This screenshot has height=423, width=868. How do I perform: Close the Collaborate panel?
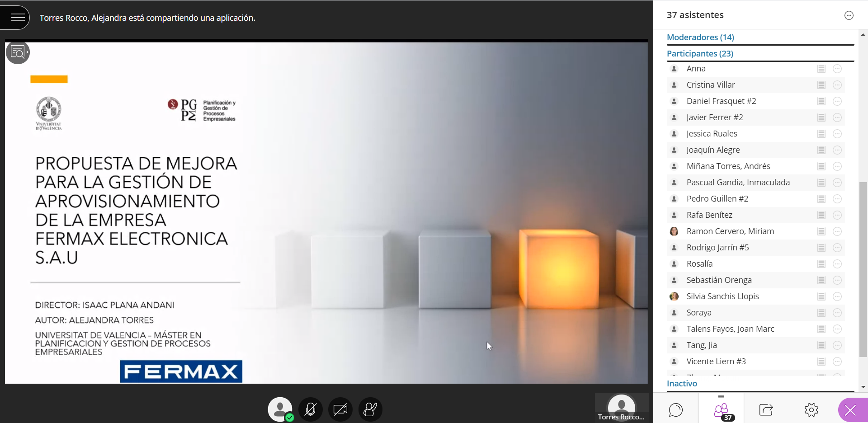click(851, 410)
